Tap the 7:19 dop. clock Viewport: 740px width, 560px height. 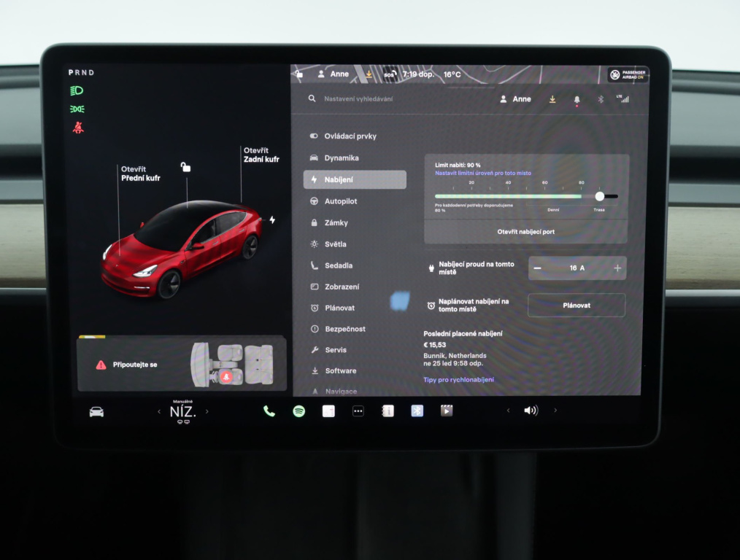418,74
